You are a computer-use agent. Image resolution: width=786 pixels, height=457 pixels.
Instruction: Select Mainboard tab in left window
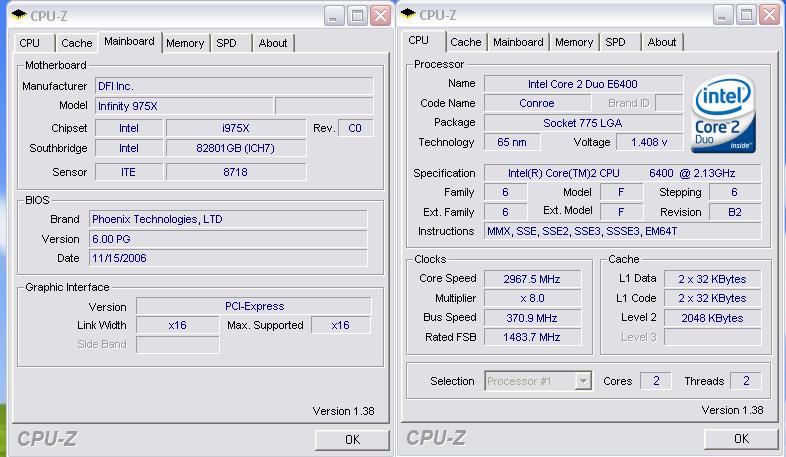click(x=129, y=42)
